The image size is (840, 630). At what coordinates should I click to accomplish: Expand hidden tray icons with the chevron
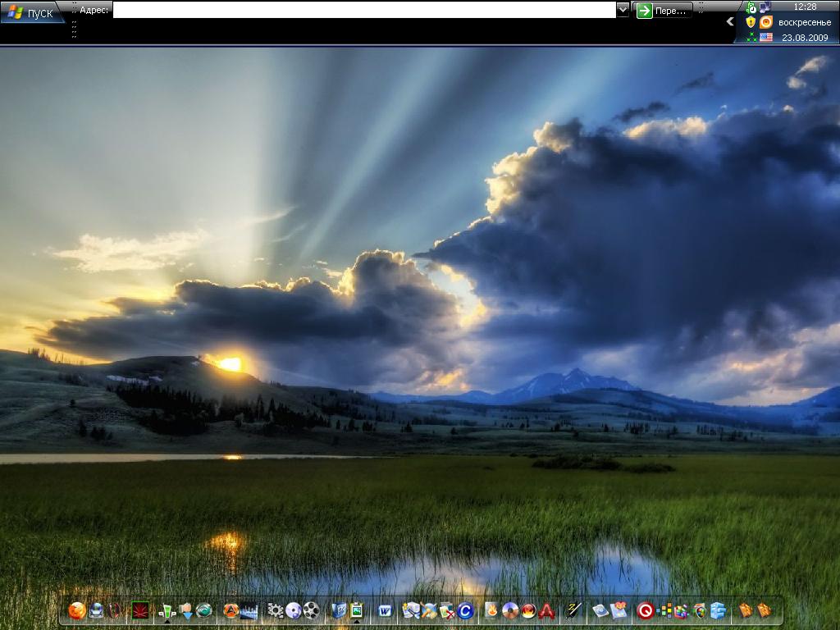tap(730, 22)
